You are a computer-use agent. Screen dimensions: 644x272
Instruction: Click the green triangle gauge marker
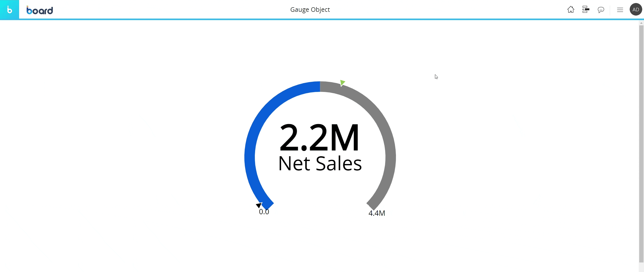click(342, 83)
